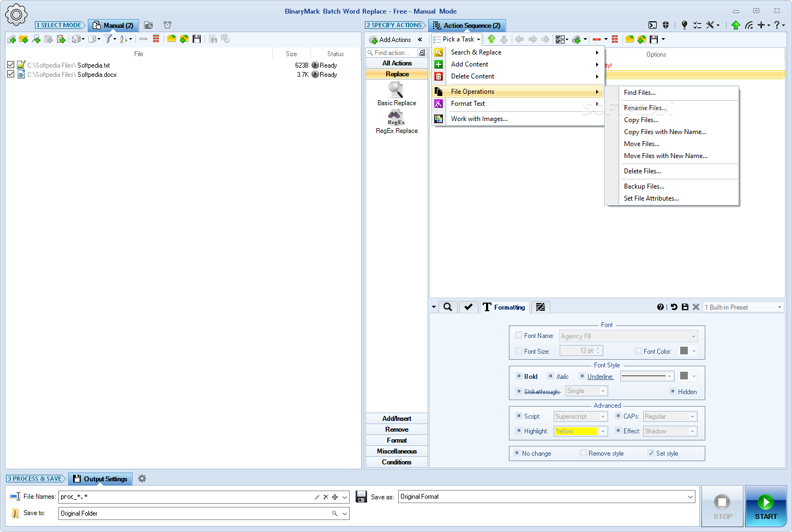
Task: Open the alarm clock scheduler icon
Action: [x=167, y=25]
